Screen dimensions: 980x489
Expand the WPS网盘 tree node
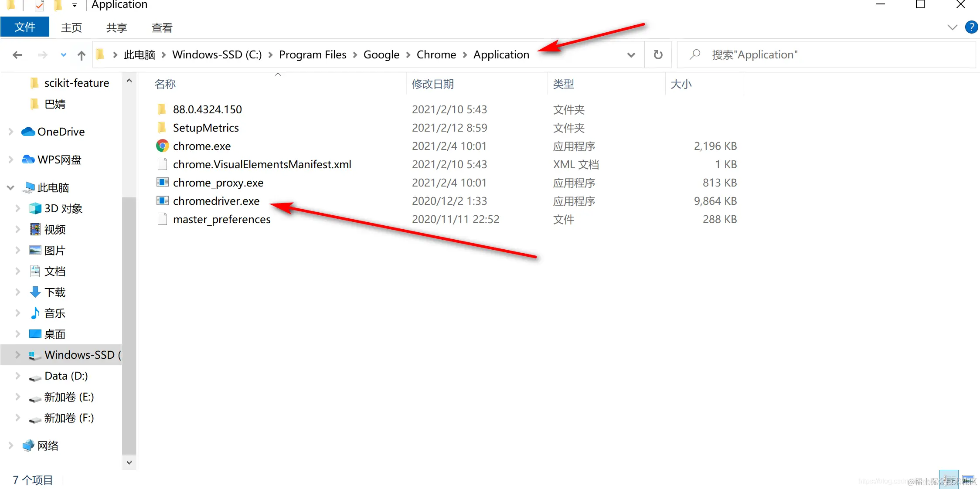point(11,160)
